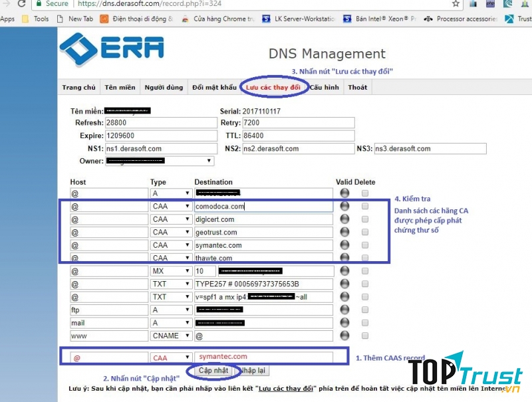This screenshot has height=402, width=532.
Task: Click the Valid icon for the ftp record
Action: click(x=344, y=310)
